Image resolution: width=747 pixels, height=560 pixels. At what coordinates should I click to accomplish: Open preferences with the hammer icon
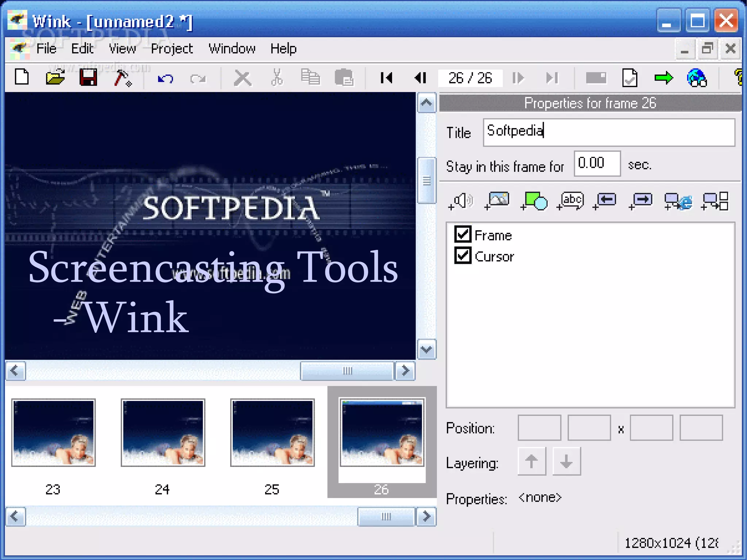(x=123, y=78)
